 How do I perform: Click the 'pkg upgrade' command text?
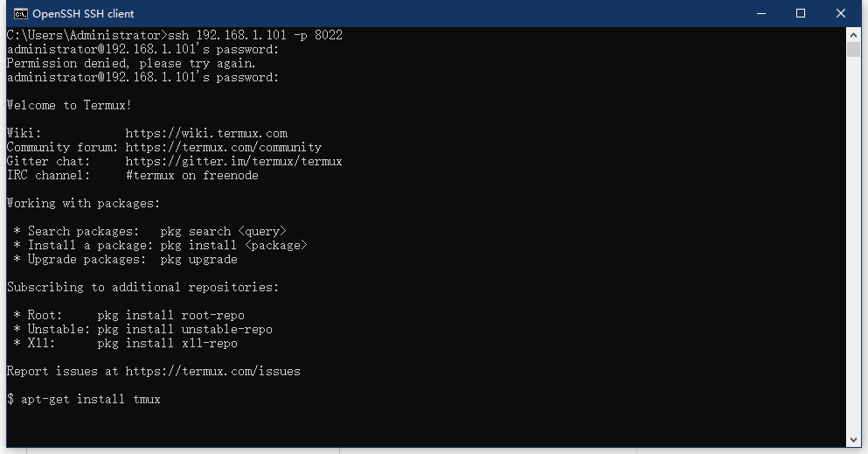click(x=198, y=260)
